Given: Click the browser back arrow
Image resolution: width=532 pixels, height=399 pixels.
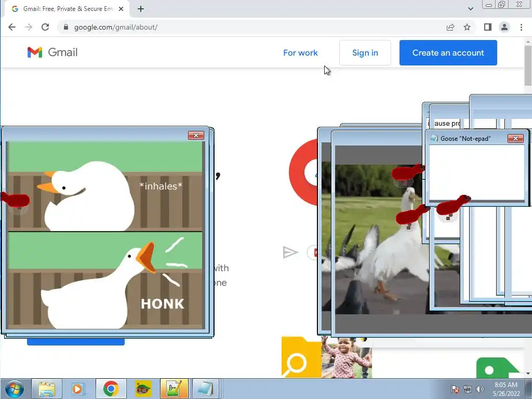Looking at the screenshot, I should (x=12, y=27).
